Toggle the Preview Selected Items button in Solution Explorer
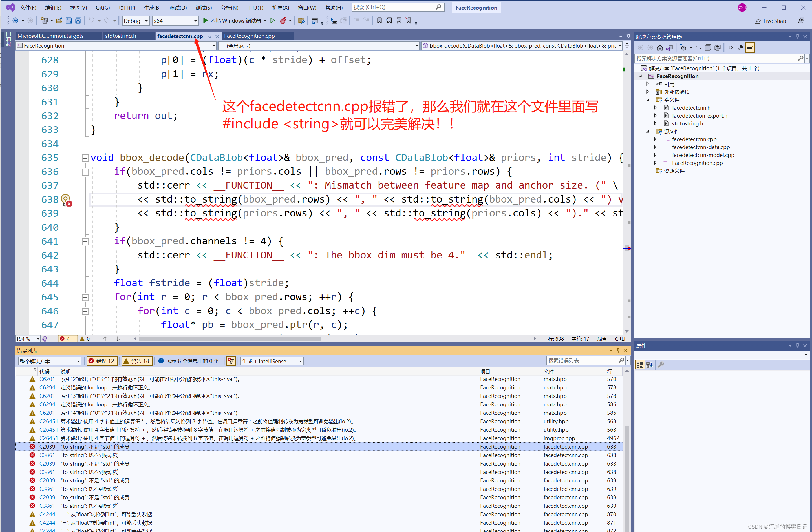This screenshot has width=812, height=532. pos(750,48)
